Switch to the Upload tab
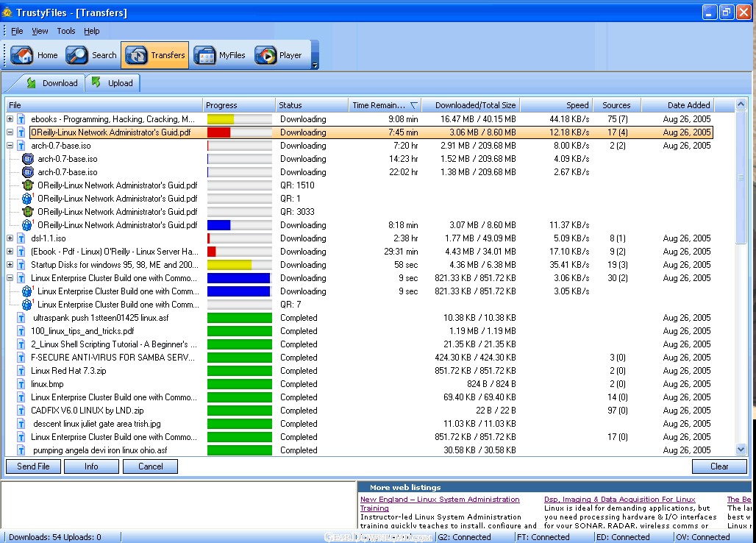This screenshot has width=756, height=543. point(113,83)
